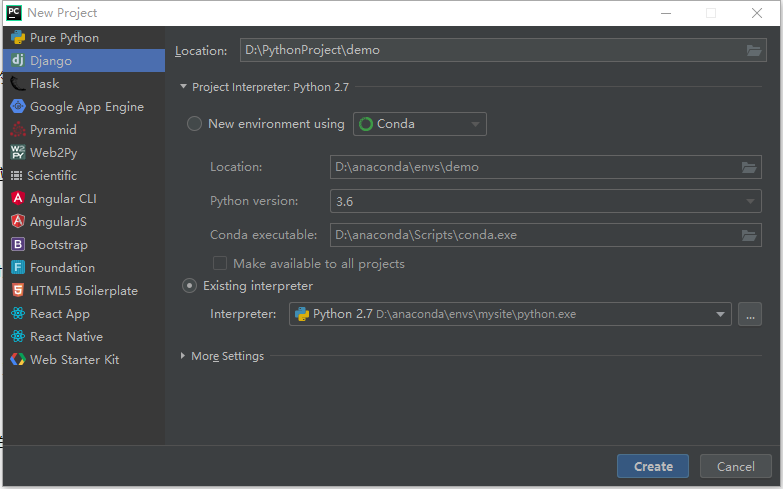Click the Django dj icon
Image resolution: width=783 pixels, height=489 pixels.
pos(18,60)
